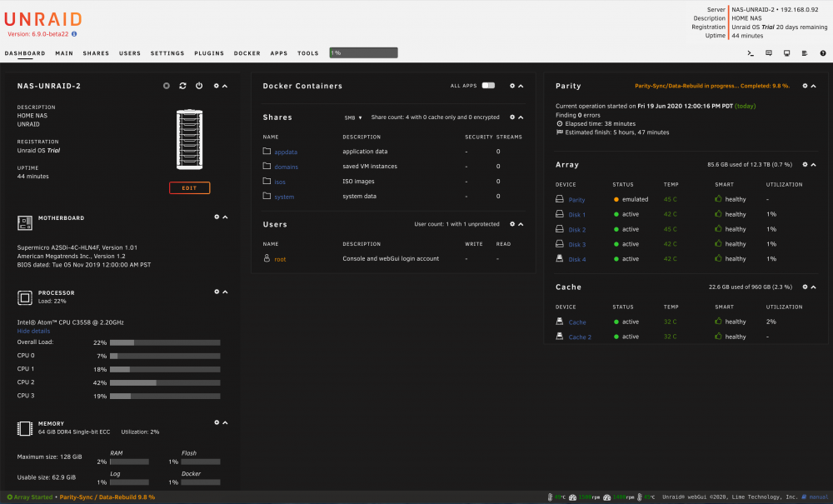The height and width of the screenshot is (504, 833).
Task: Open the Plugins tab
Action: [x=209, y=53]
